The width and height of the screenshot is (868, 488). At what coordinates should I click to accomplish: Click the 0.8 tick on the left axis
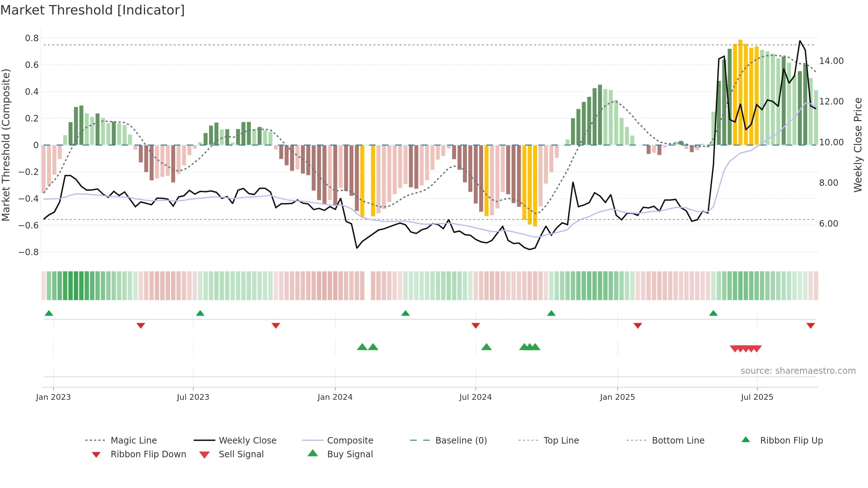click(x=32, y=38)
